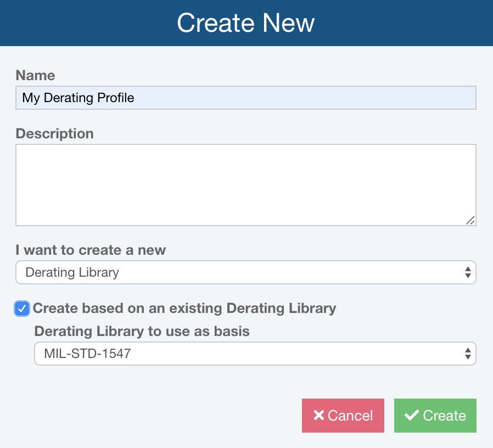The width and height of the screenshot is (493, 448).
Task: Click the Description field label
Action: pyautogui.click(x=55, y=133)
